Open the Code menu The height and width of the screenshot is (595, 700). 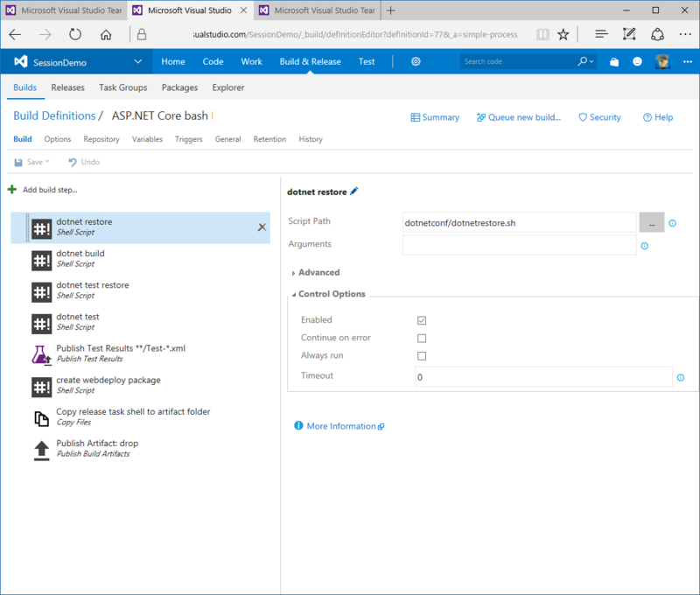(213, 61)
